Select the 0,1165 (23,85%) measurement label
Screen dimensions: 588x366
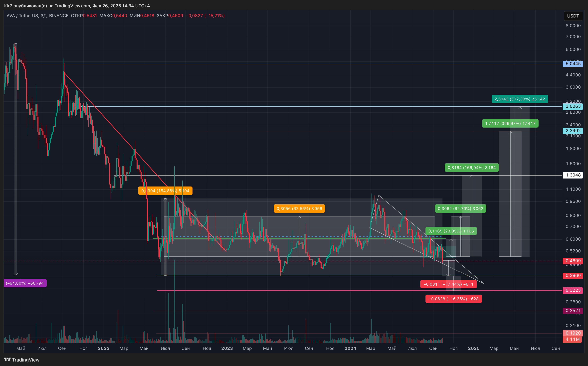click(451, 231)
